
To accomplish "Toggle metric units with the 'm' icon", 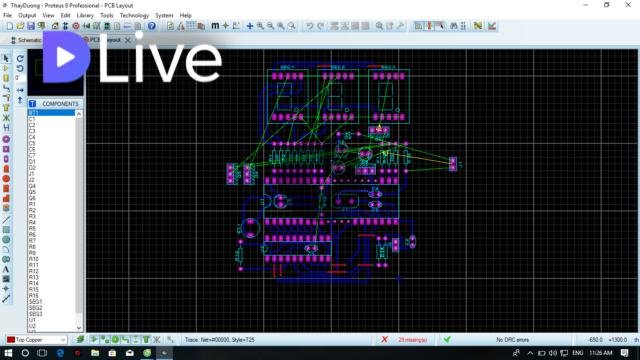I will click(x=215, y=26).
